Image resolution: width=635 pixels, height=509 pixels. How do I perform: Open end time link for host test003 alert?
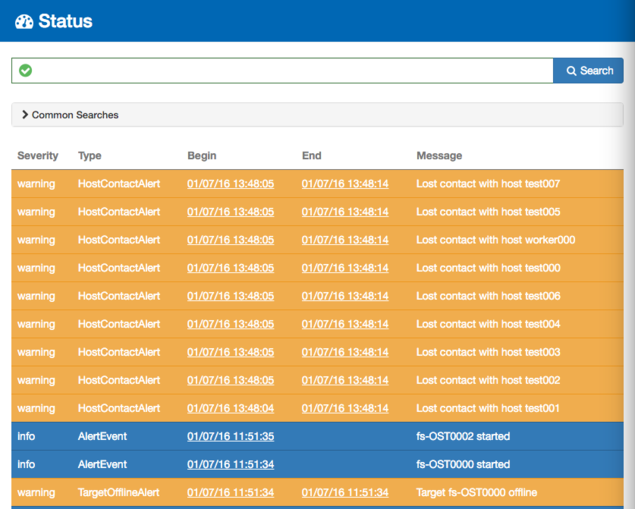point(345,352)
